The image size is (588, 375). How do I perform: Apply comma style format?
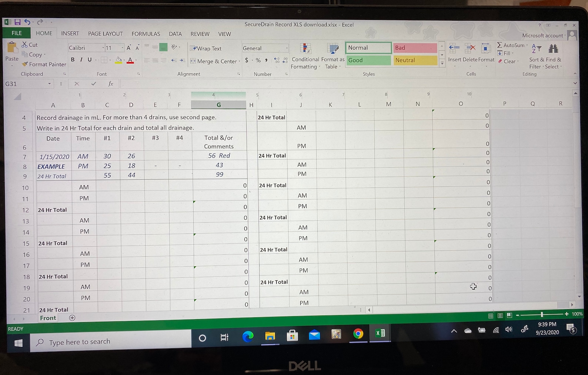(x=266, y=60)
